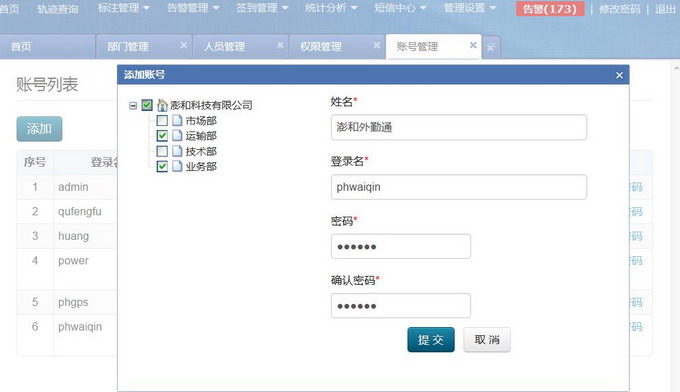This screenshot has height=392, width=680.
Task: Select the 业务部 tree label
Action: [201, 167]
